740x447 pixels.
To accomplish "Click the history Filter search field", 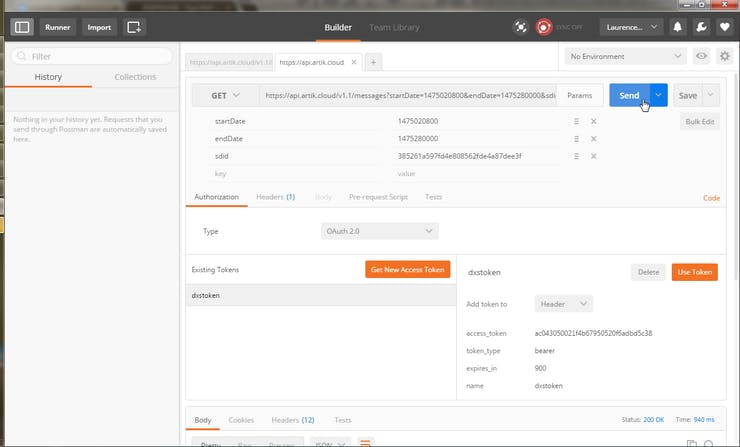I will (x=92, y=57).
